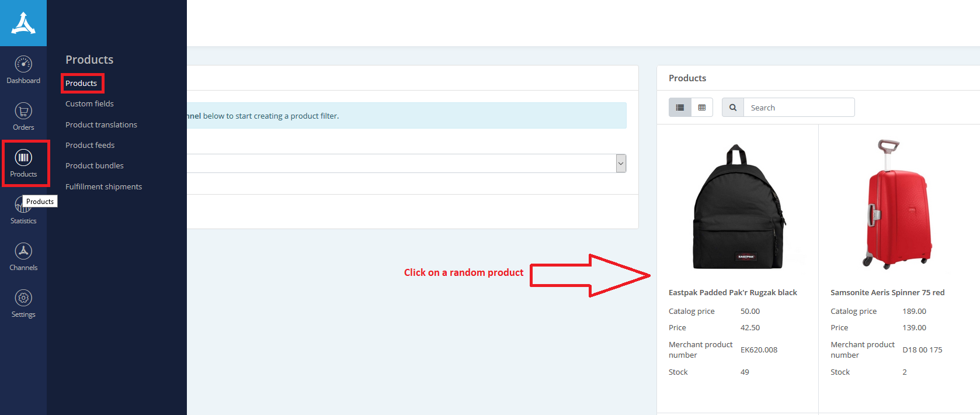980x415 pixels.
Task: Open Product translations submenu item
Action: pyautogui.click(x=101, y=124)
